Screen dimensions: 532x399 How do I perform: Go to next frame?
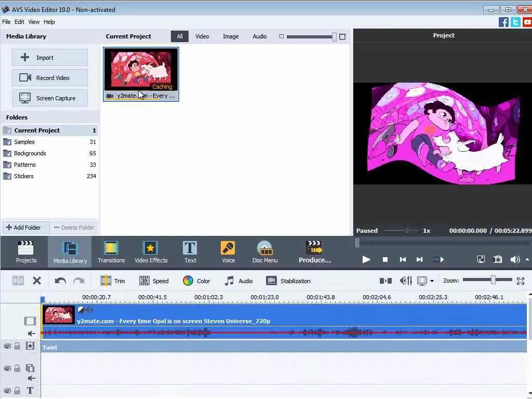(x=419, y=260)
